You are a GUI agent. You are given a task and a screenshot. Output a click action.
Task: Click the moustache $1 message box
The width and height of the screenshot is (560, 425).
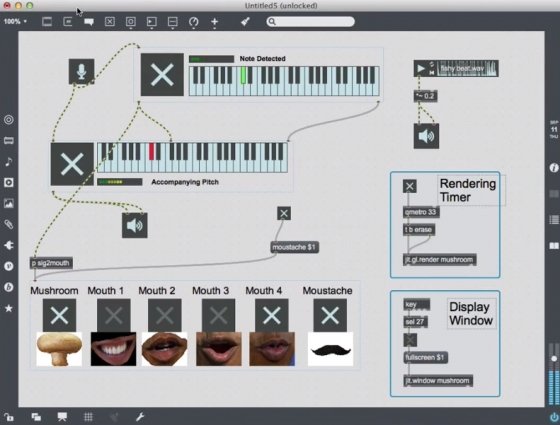coord(295,247)
